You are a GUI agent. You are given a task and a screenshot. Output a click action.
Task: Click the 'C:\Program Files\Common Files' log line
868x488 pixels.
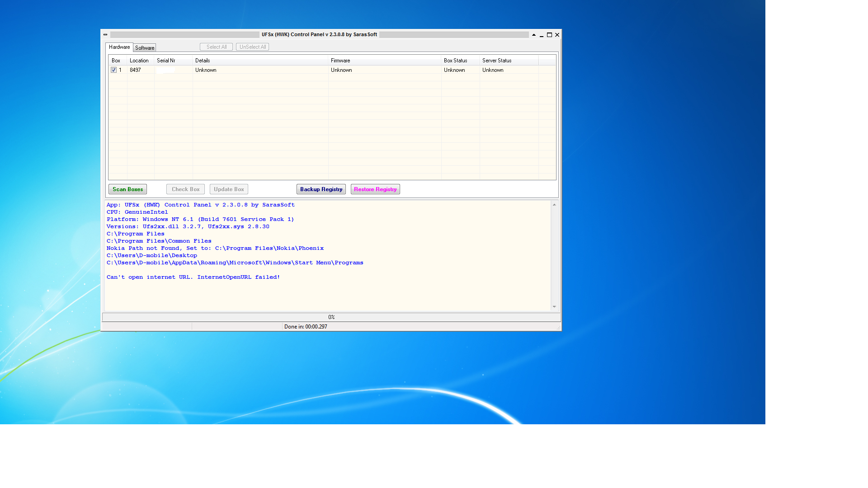tap(159, 241)
